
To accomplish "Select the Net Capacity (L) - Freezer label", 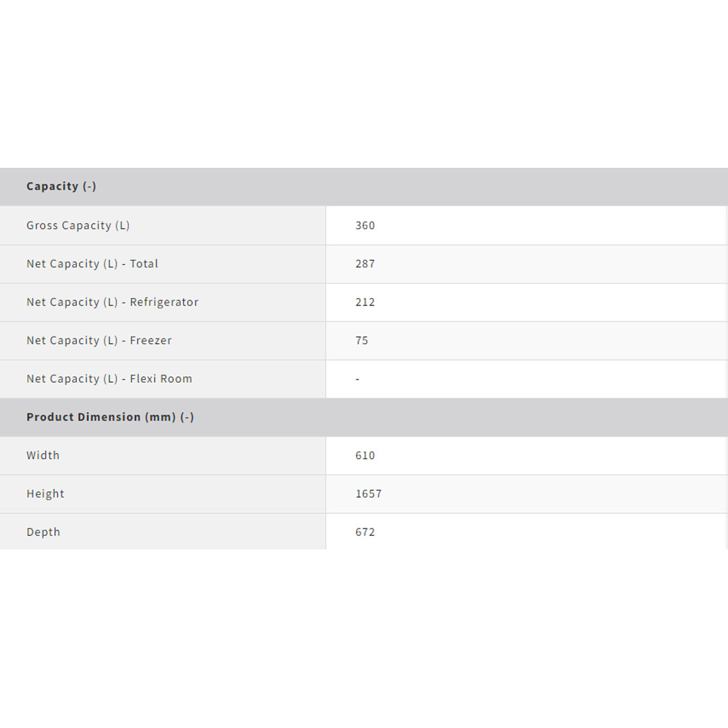I will click(x=99, y=341).
